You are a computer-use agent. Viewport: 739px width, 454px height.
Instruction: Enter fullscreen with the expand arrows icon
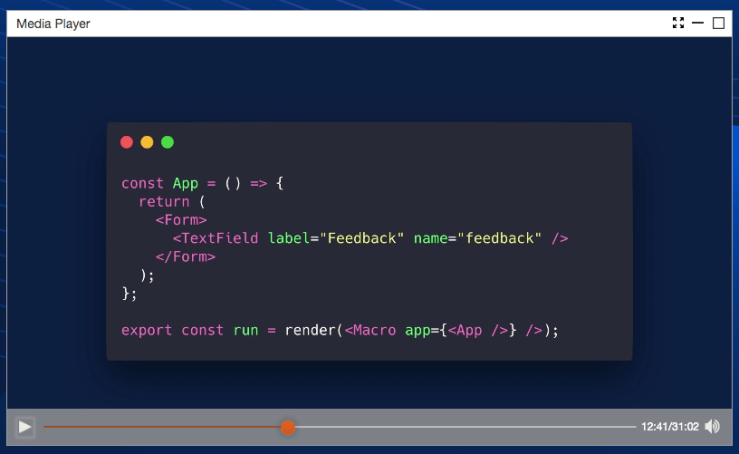click(679, 23)
